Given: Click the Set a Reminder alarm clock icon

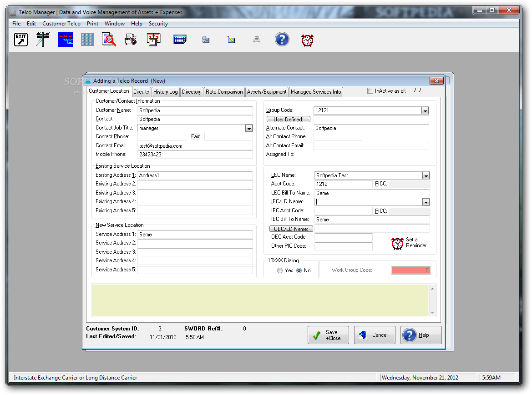Looking at the screenshot, I should pyautogui.click(x=397, y=244).
